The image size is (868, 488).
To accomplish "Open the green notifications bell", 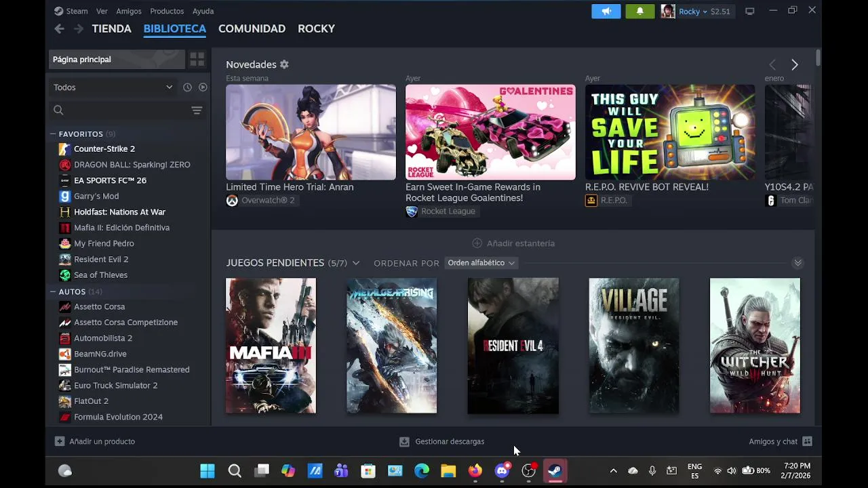I will coord(639,12).
